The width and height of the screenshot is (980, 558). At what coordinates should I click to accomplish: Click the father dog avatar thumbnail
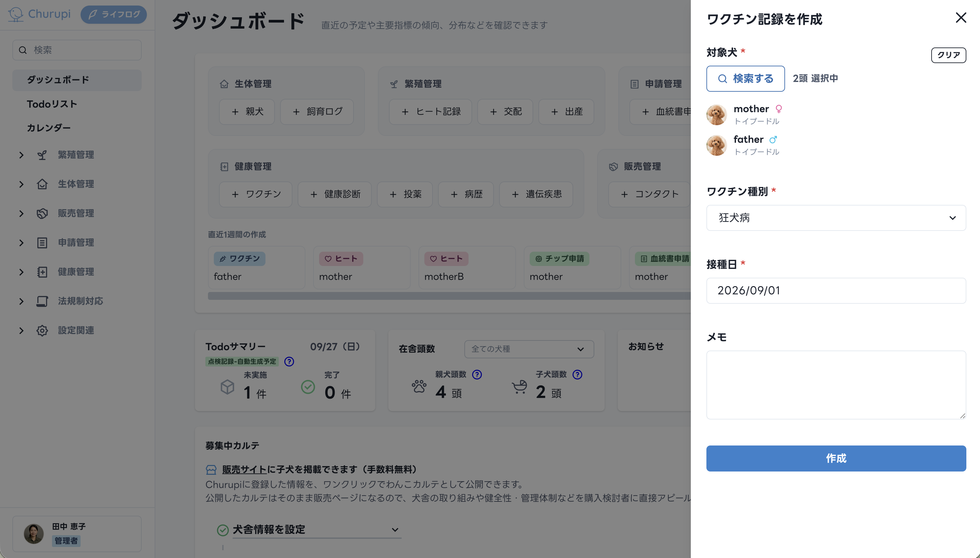(x=716, y=145)
